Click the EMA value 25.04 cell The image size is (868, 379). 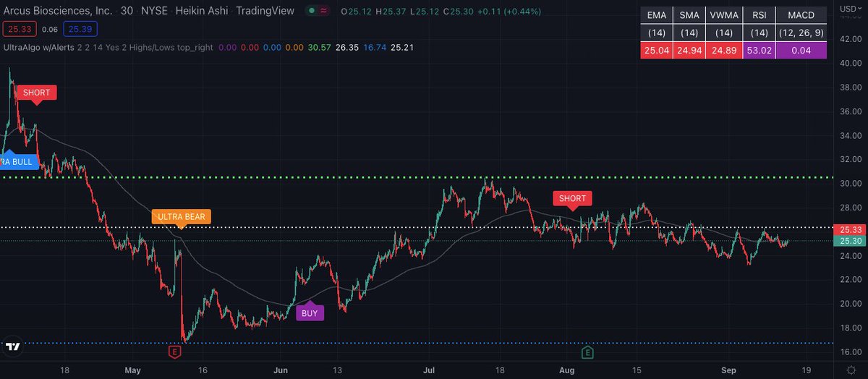658,51
